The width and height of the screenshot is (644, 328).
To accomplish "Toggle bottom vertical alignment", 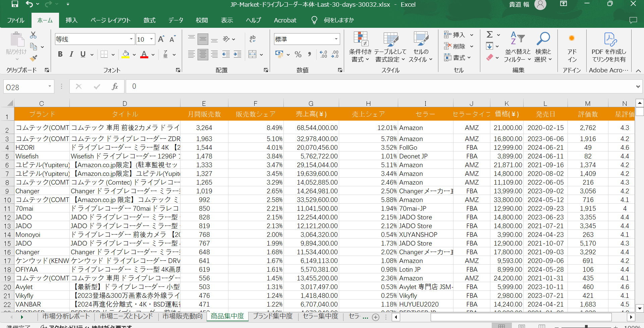I will tap(214, 39).
